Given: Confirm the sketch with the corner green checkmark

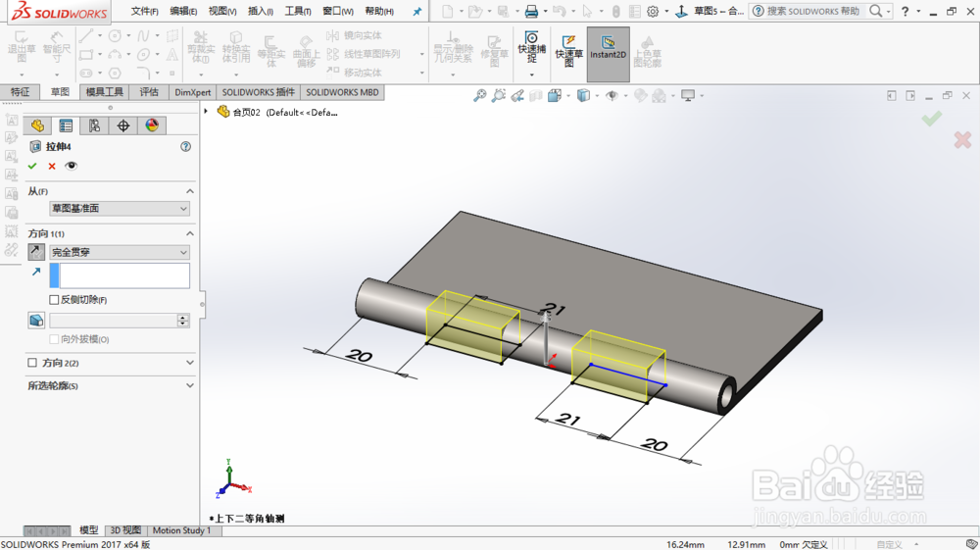Looking at the screenshot, I should [x=931, y=118].
